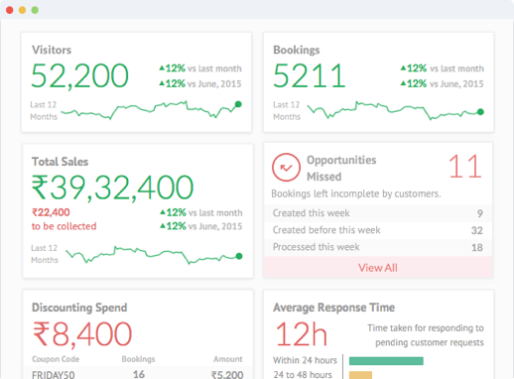Click the Discounting Spend ₹8,400 value
514x379 pixels.
(82, 334)
